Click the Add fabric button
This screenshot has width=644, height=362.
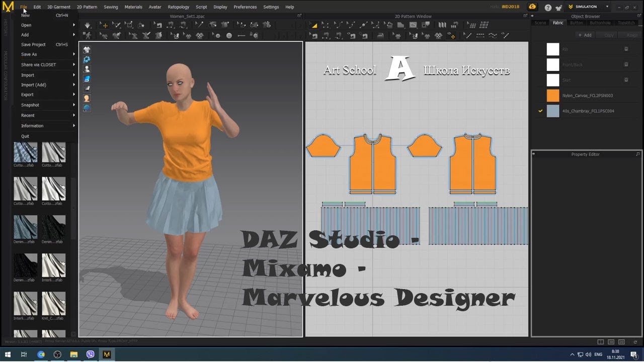point(585,35)
